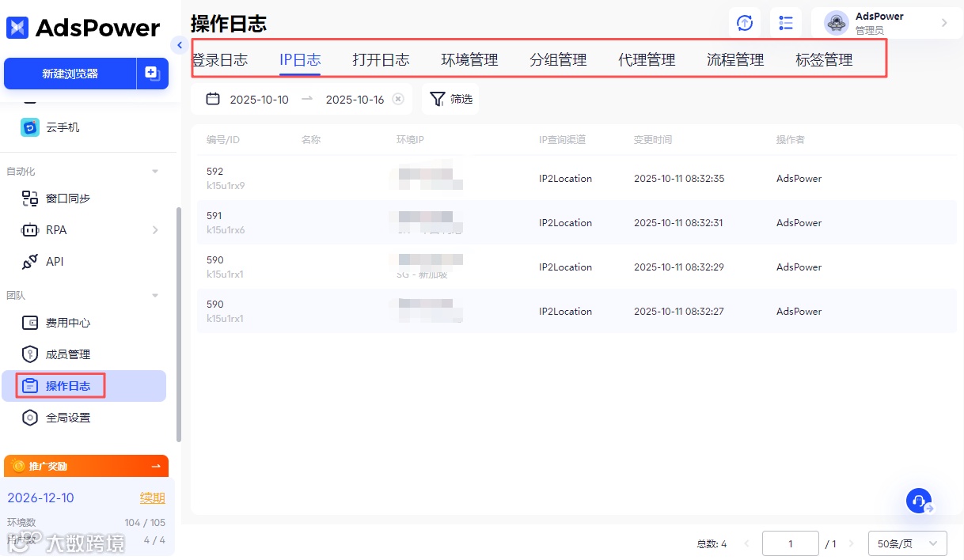The height and width of the screenshot is (560, 964).
Task: Open the 云手机 cloud phone icon
Action: click(x=30, y=127)
